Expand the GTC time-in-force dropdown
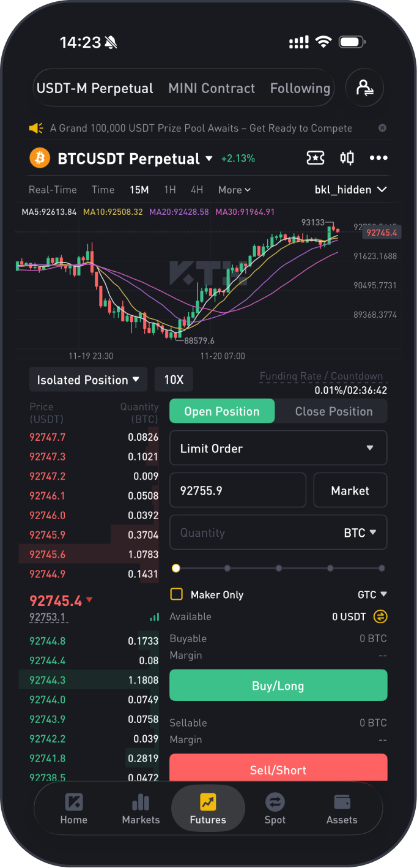 [372, 594]
